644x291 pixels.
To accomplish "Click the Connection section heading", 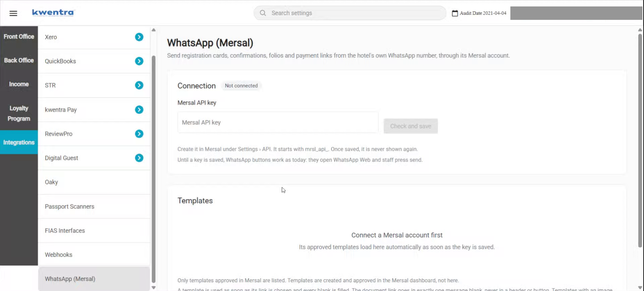I will pyautogui.click(x=196, y=86).
